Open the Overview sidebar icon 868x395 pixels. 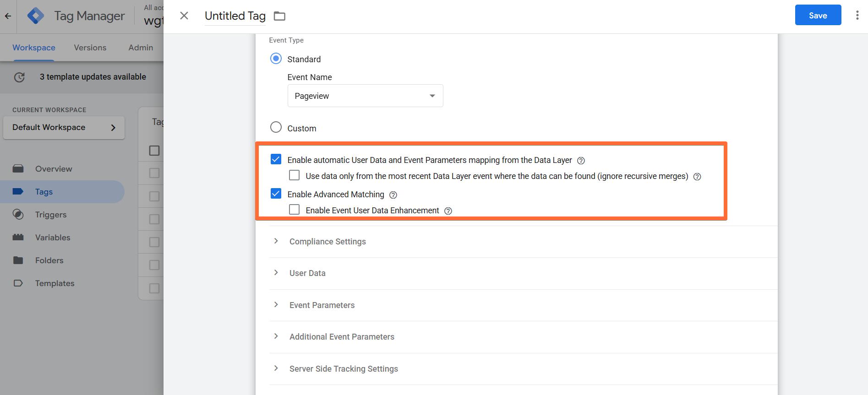click(x=18, y=169)
